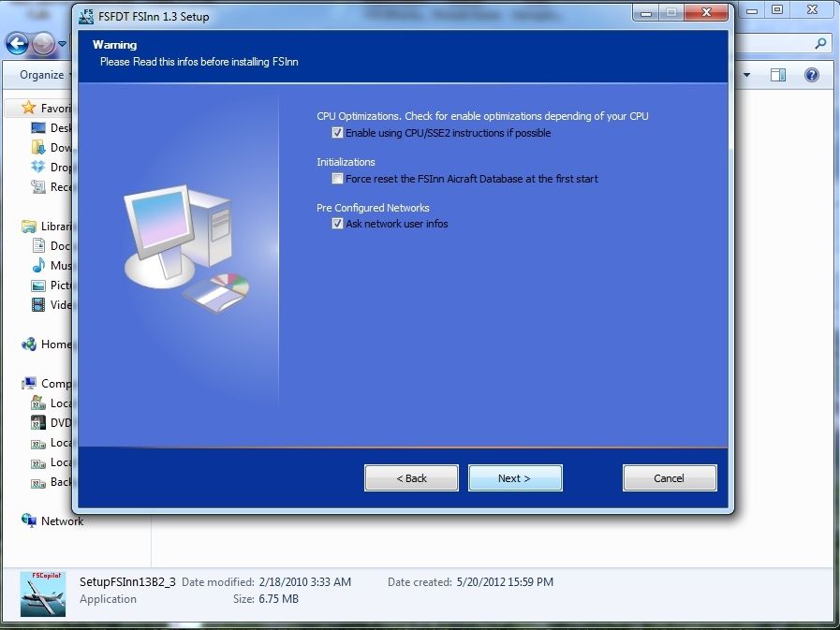Open the Organize menu in Explorer
Image resolution: width=840 pixels, height=630 pixels.
coord(44,75)
